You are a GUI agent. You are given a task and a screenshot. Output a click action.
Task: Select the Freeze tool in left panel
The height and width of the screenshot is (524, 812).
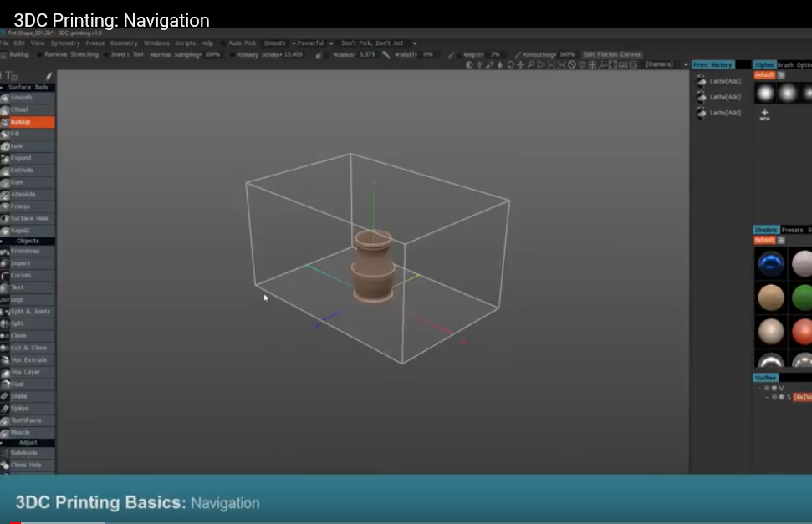click(x=28, y=206)
